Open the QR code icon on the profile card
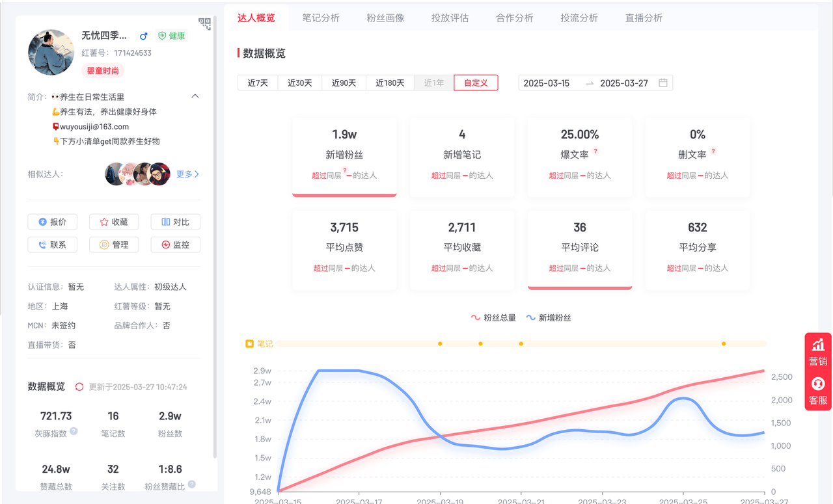833x504 pixels. tap(204, 24)
